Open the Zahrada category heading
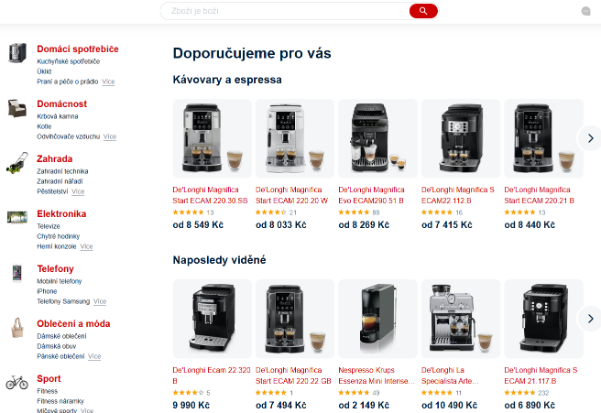 54,159
